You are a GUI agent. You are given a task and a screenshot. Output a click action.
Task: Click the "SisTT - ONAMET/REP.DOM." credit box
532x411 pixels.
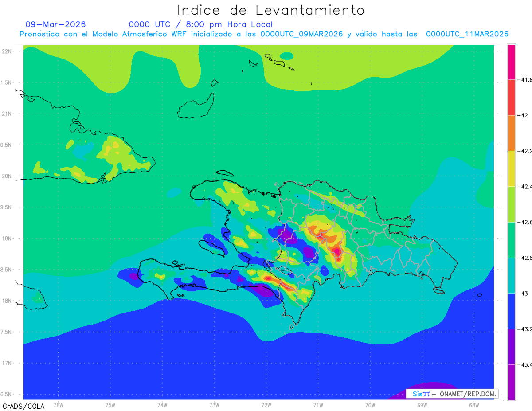point(452,394)
